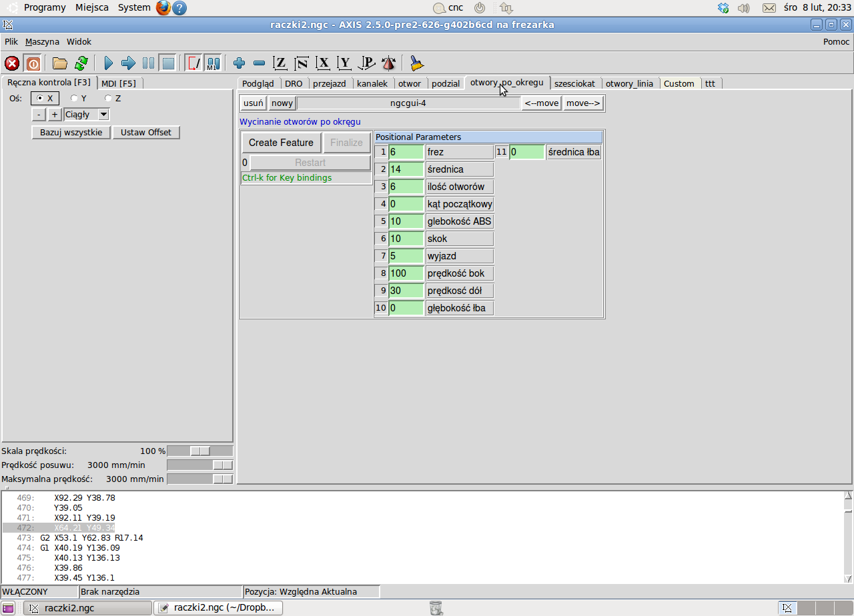Zoom out with the blue minus icon
The height and width of the screenshot is (616, 854).
click(x=260, y=63)
